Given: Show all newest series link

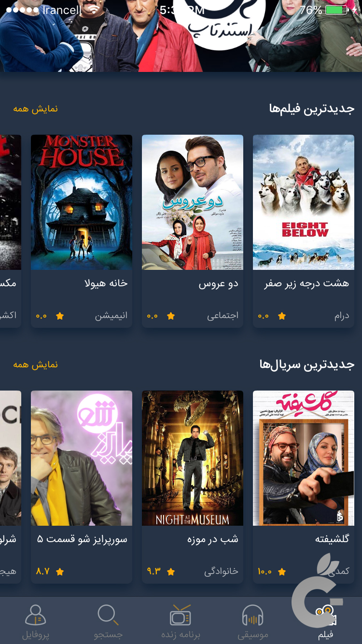Looking at the screenshot, I should [x=35, y=364].
